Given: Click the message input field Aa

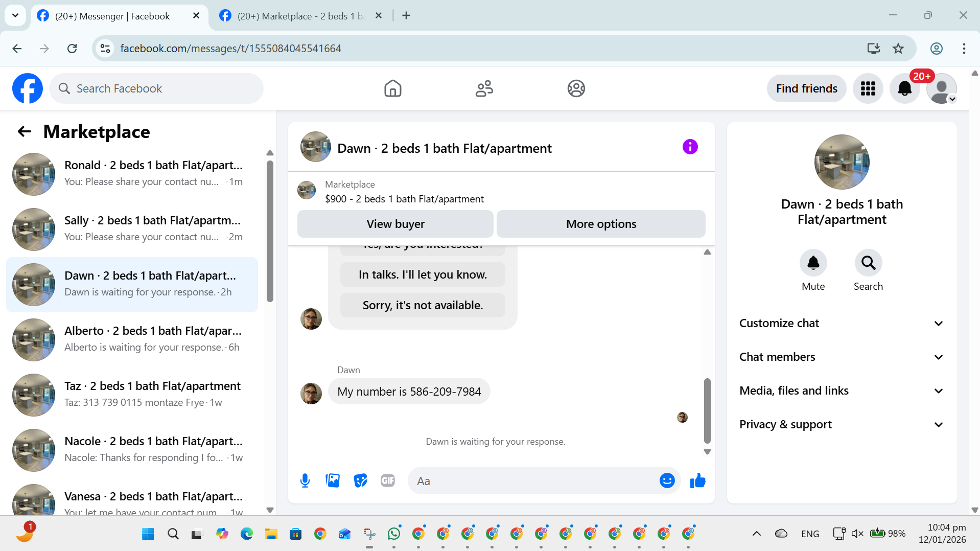Looking at the screenshot, I should [x=533, y=480].
